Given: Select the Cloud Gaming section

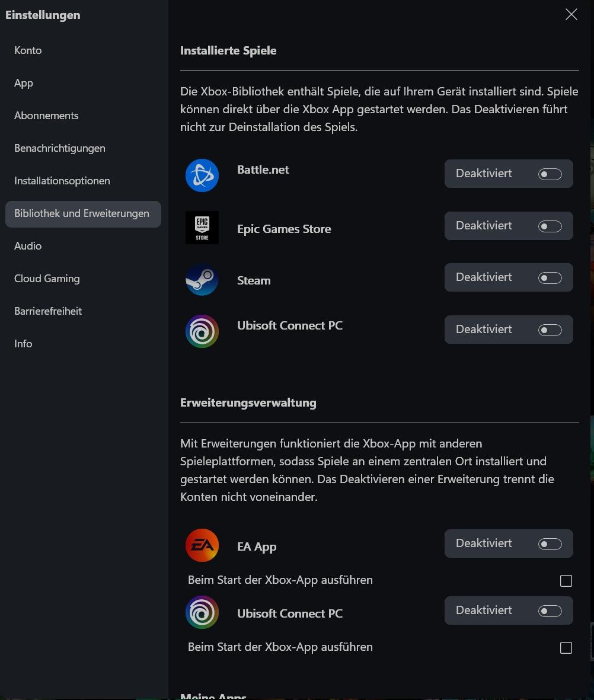Looking at the screenshot, I should coord(47,279).
